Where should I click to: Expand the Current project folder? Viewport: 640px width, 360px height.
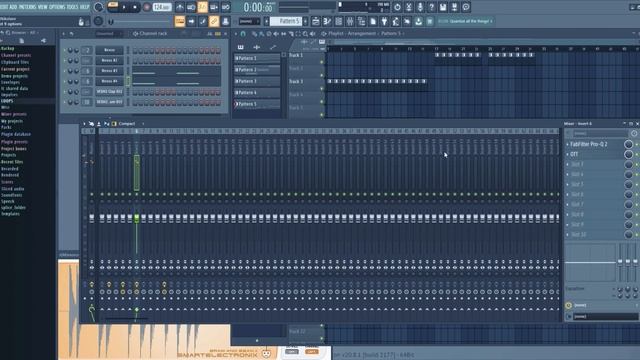[15, 69]
